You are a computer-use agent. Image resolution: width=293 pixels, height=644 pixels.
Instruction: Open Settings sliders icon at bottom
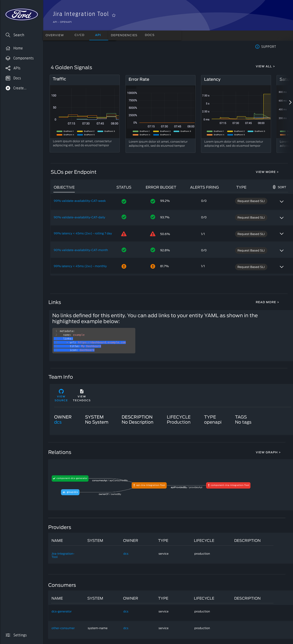point(8,635)
